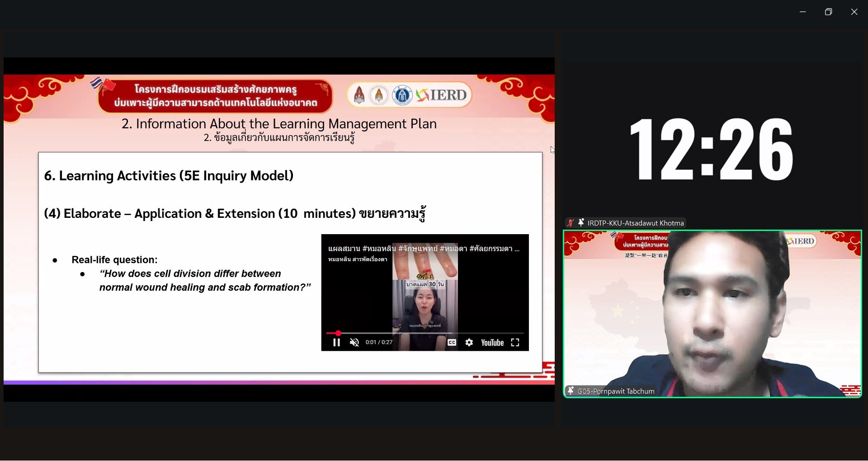Click the blue circular emblem in the banner

pyautogui.click(x=401, y=95)
